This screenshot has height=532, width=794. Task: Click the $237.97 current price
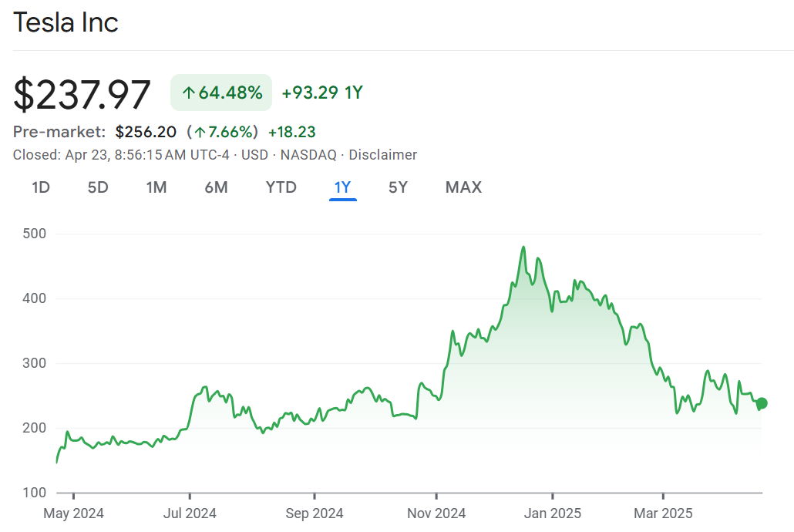tap(82, 94)
